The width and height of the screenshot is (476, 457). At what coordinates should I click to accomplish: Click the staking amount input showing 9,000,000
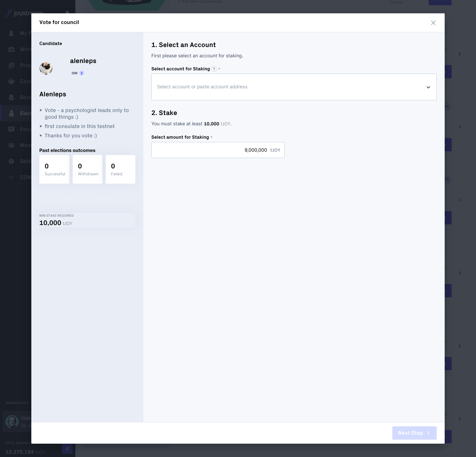pyautogui.click(x=218, y=150)
